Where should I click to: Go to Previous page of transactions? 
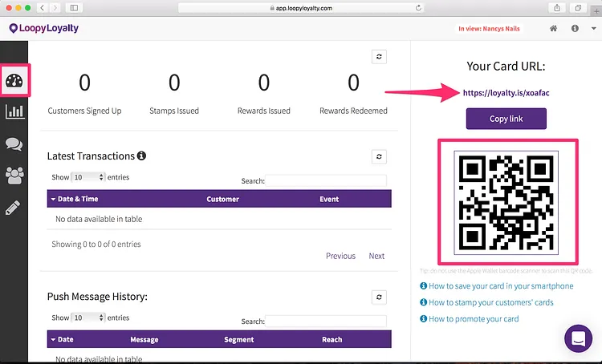[340, 256]
